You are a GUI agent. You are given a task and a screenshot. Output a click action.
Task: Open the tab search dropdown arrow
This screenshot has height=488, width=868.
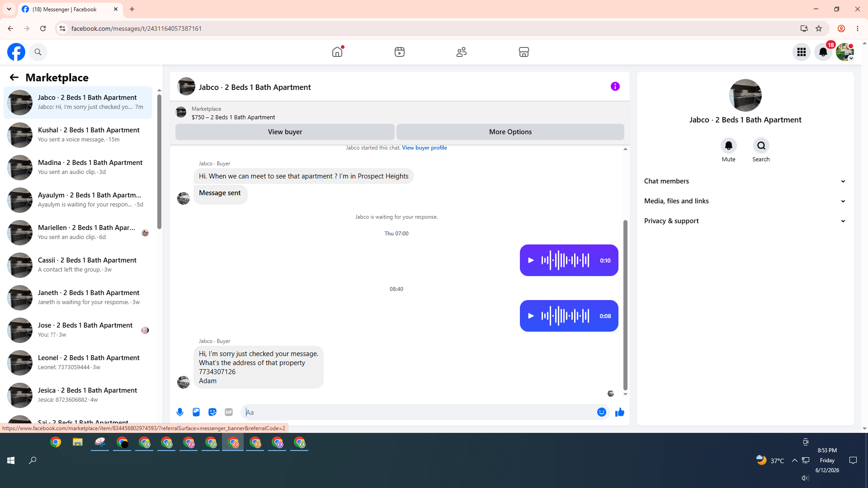coord(9,9)
